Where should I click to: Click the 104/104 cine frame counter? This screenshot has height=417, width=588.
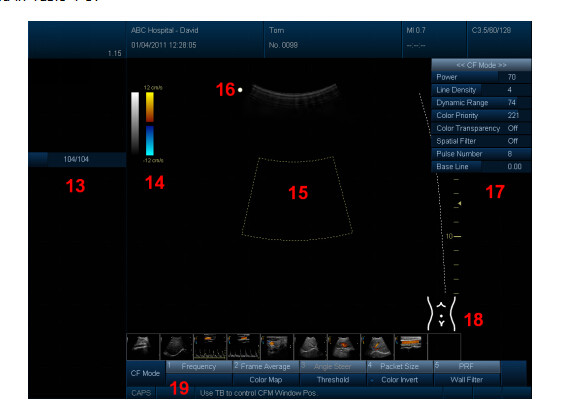tap(76, 159)
